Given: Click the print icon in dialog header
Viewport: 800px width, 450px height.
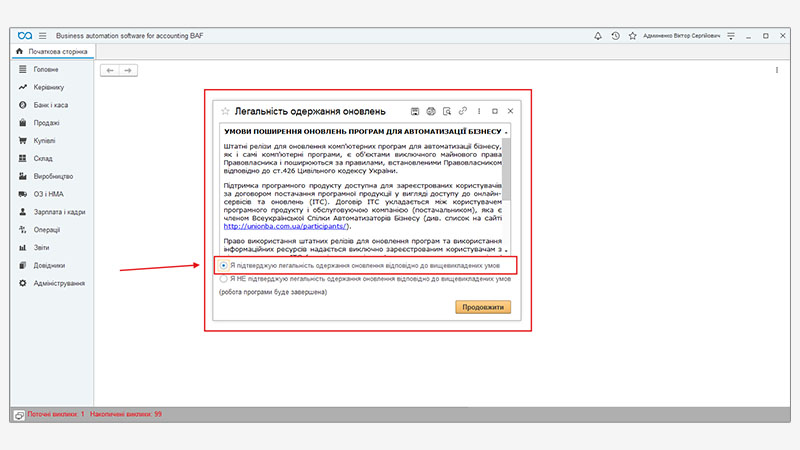Looking at the screenshot, I should click(x=430, y=110).
